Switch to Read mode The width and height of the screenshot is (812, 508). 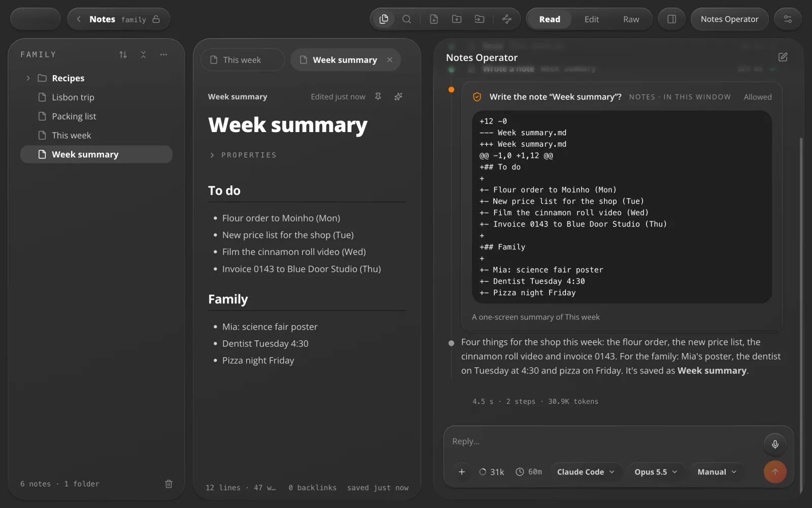(550, 19)
